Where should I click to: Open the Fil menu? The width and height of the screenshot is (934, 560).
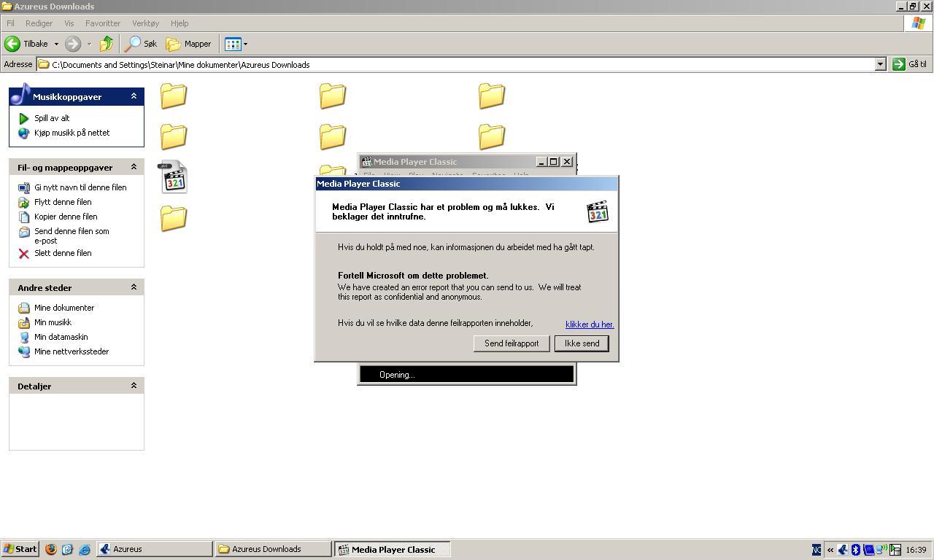[x=10, y=23]
